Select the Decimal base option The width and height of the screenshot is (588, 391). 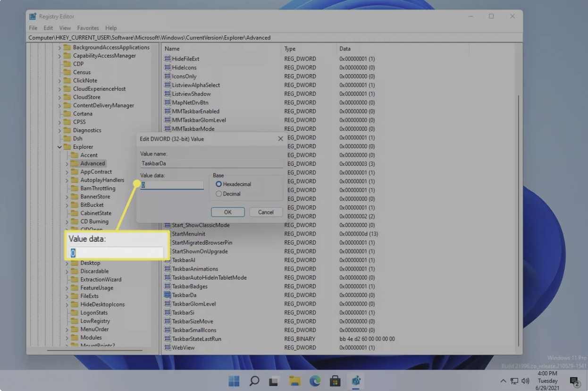click(x=218, y=194)
